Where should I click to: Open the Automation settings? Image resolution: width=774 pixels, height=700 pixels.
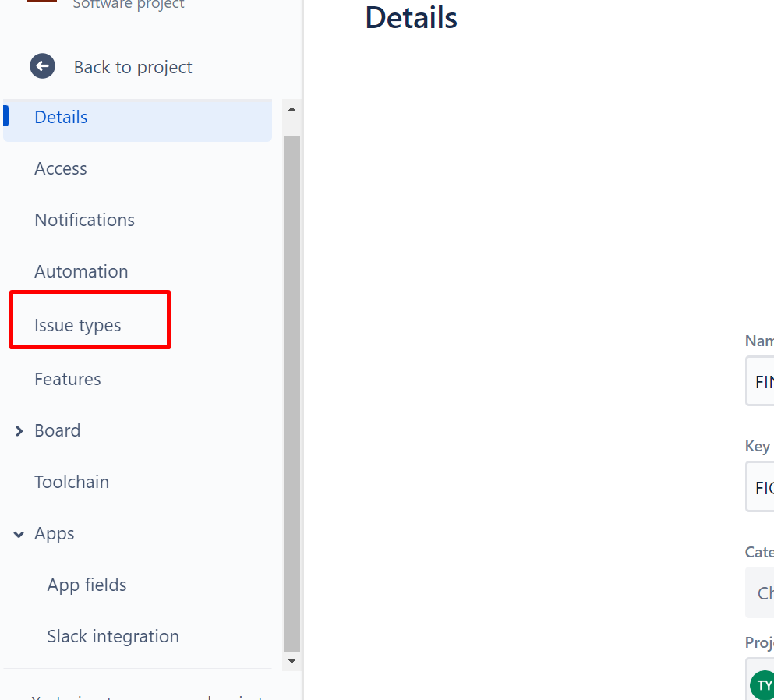81,271
